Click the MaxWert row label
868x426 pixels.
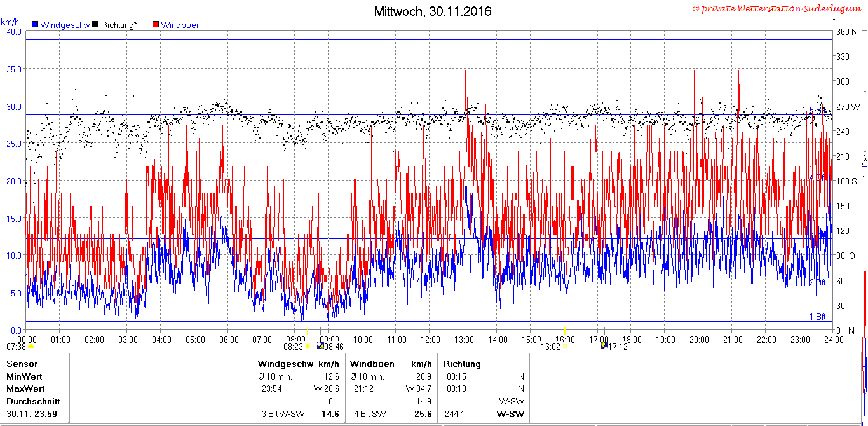(x=25, y=388)
